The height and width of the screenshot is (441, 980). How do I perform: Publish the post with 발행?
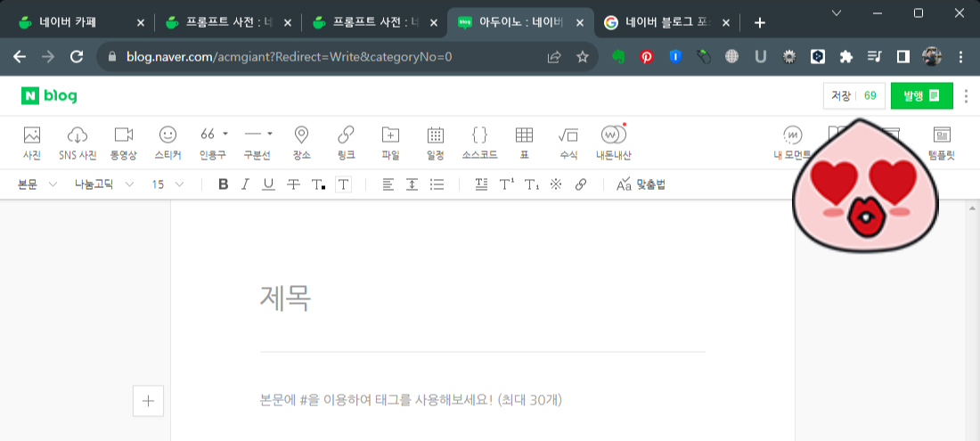tap(922, 95)
